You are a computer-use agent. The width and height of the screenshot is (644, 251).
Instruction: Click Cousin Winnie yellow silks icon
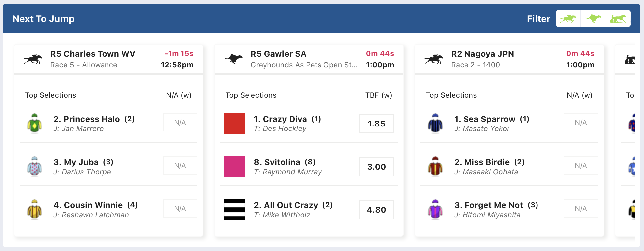tap(35, 209)
